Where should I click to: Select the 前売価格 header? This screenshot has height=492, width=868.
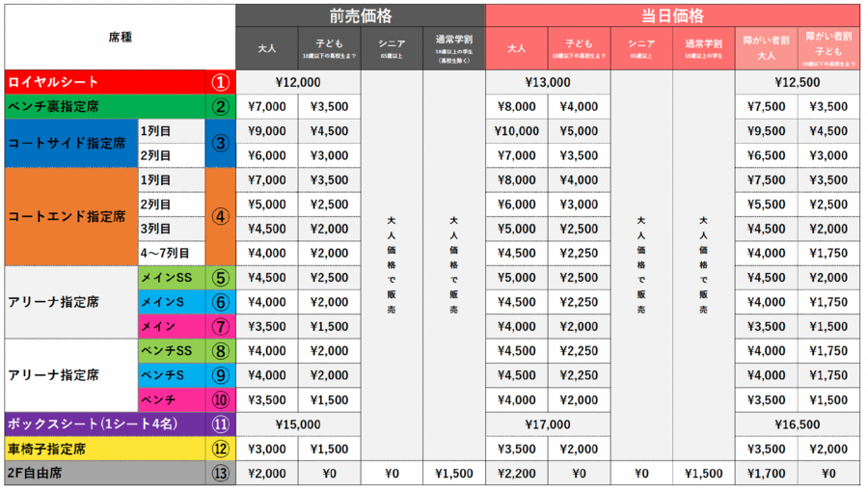coord(361,15)
